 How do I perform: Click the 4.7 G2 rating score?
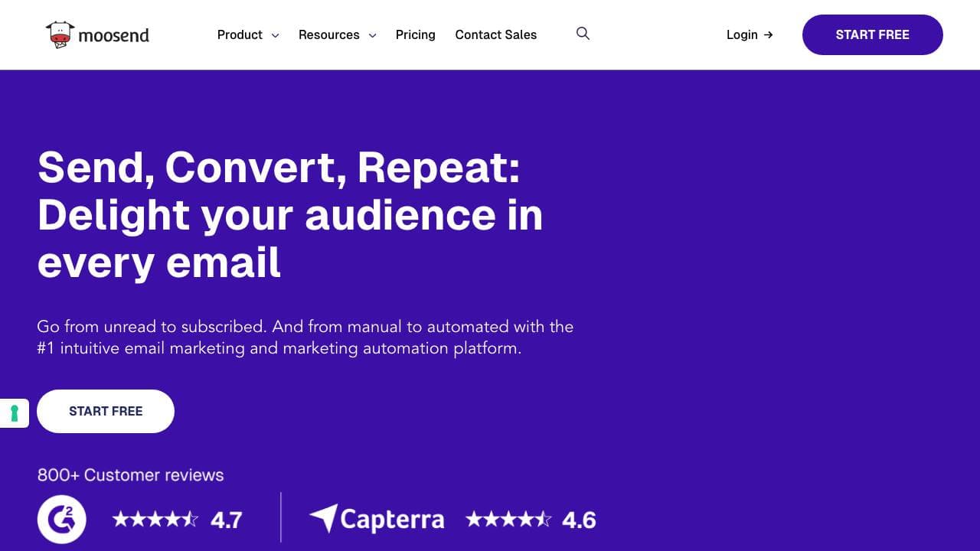coord(226,520)
